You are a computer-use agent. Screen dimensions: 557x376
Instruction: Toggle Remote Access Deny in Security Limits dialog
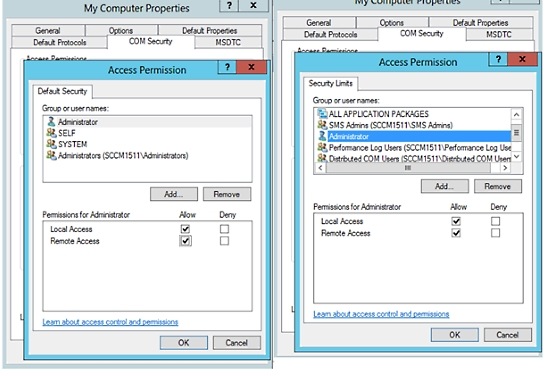point(495,233)
